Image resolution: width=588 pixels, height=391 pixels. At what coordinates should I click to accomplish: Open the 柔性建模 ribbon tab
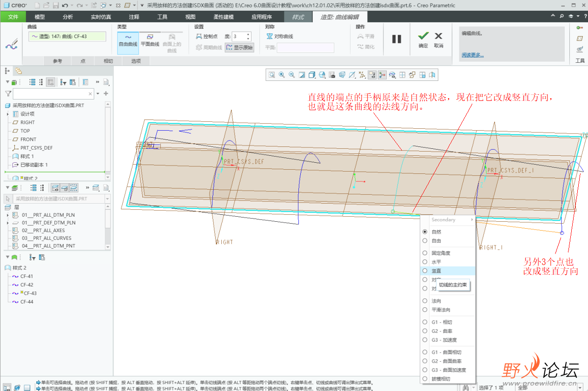pyautogui.click(x=224, y=17)
